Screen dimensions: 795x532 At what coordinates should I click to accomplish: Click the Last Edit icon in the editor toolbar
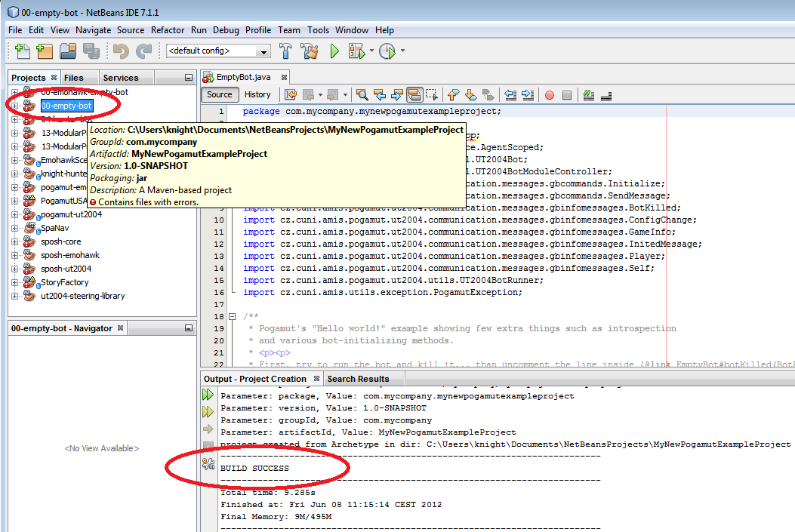(291, 95)
